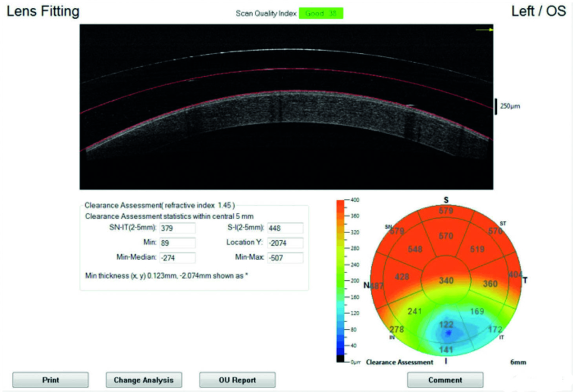Viewport: 573px width, 392px height.
Task: Open the Change Analysis option
Action: coord(144,380)
